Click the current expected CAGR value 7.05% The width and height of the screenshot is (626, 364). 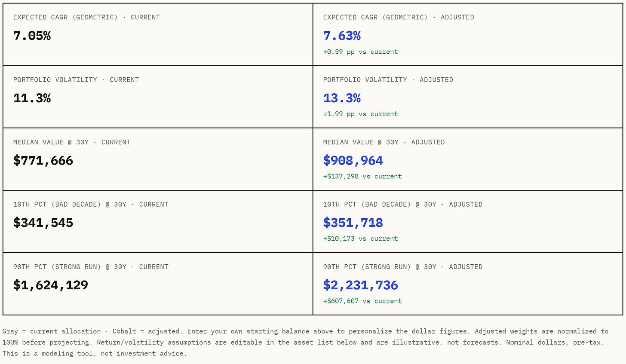[32, 36]
